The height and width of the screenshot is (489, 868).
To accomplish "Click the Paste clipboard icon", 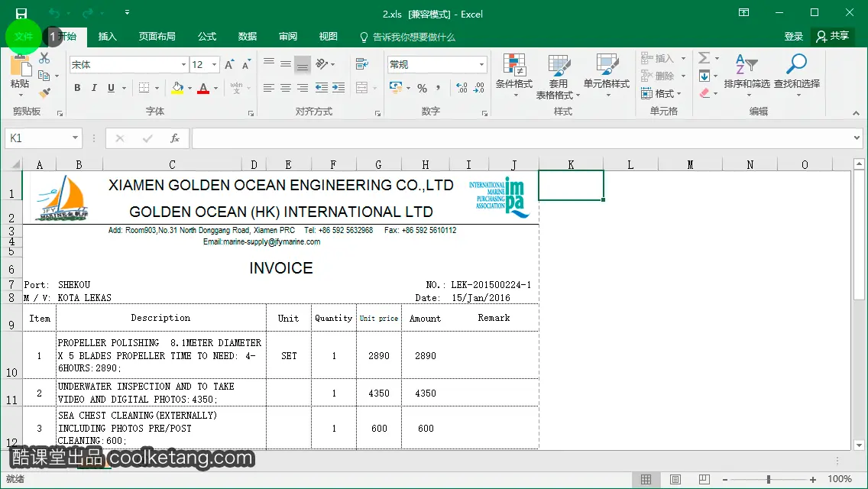I will click(20, 66).
